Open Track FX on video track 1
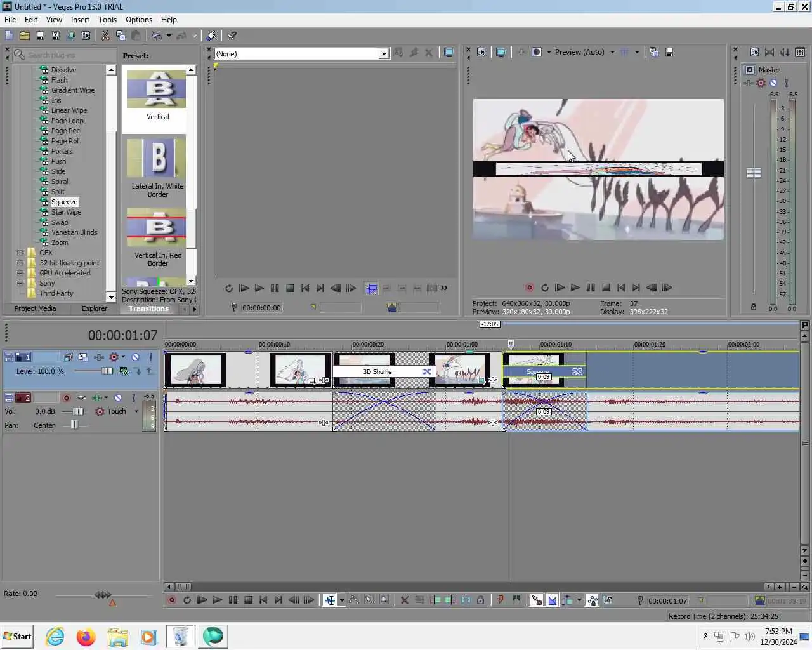This screenshot has height=650, width=812. (x=99, y=357)
